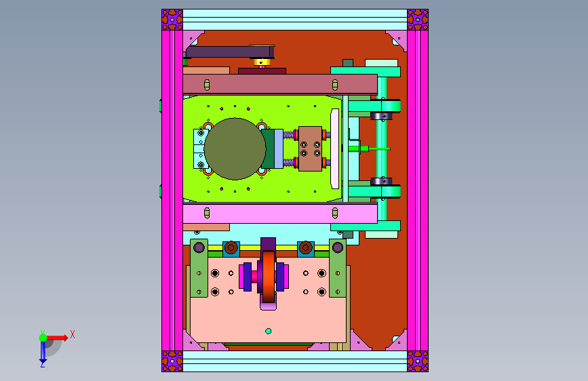Select the brown block with four bolts
This screenshot has height=381, width=588.
pos(310,149)
